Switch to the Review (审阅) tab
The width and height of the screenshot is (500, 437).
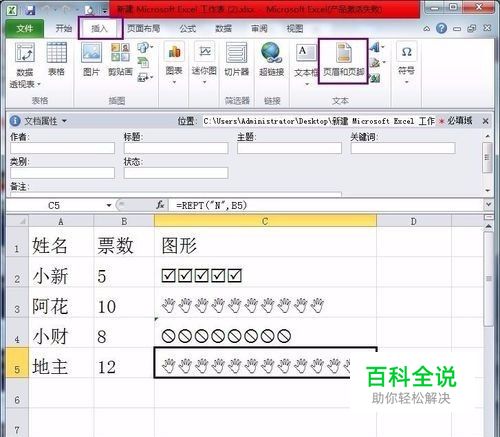(x=259, y=29)
